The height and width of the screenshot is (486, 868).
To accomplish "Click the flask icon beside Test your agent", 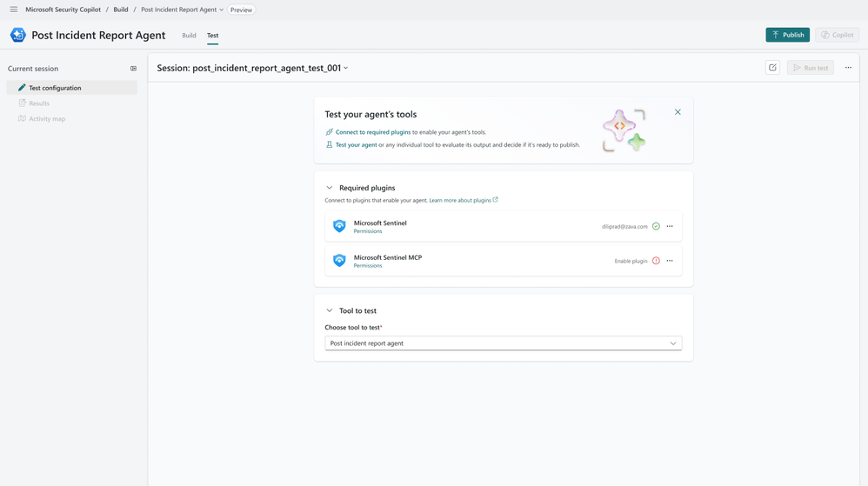I will click(330, 144).
